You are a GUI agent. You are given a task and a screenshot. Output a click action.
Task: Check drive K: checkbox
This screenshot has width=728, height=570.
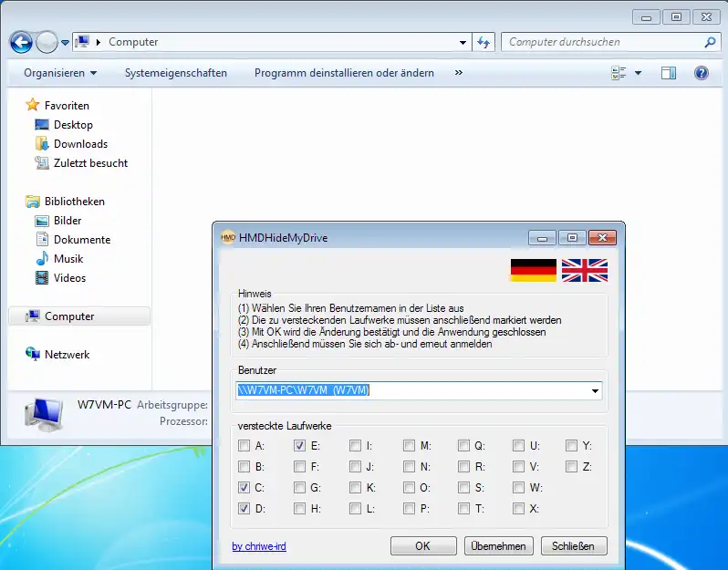355,487
